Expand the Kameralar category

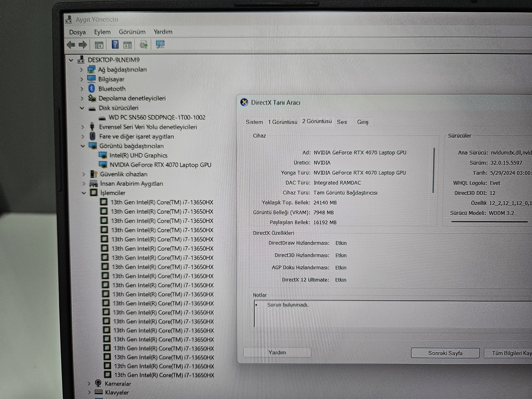[89, 383]
